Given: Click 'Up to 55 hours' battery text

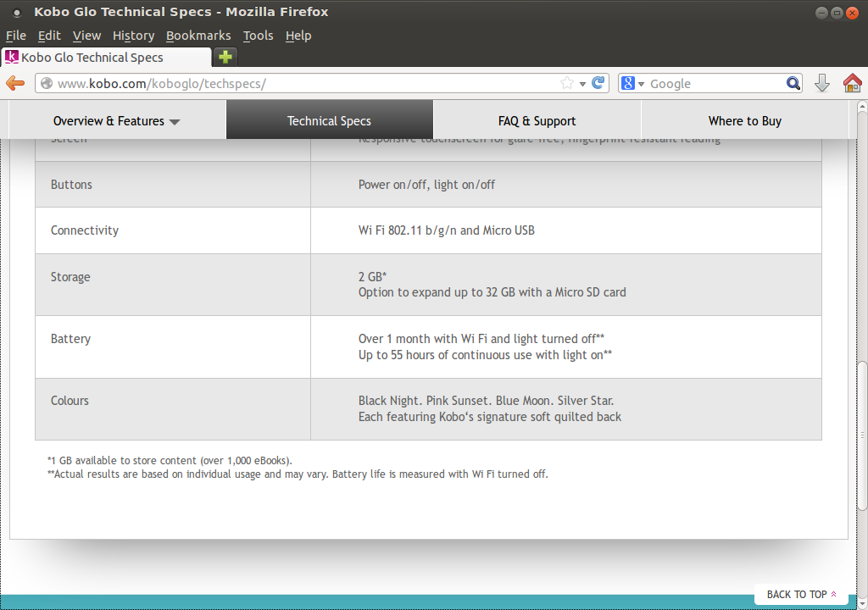Looking at the screenshot, I should point(485,355).
